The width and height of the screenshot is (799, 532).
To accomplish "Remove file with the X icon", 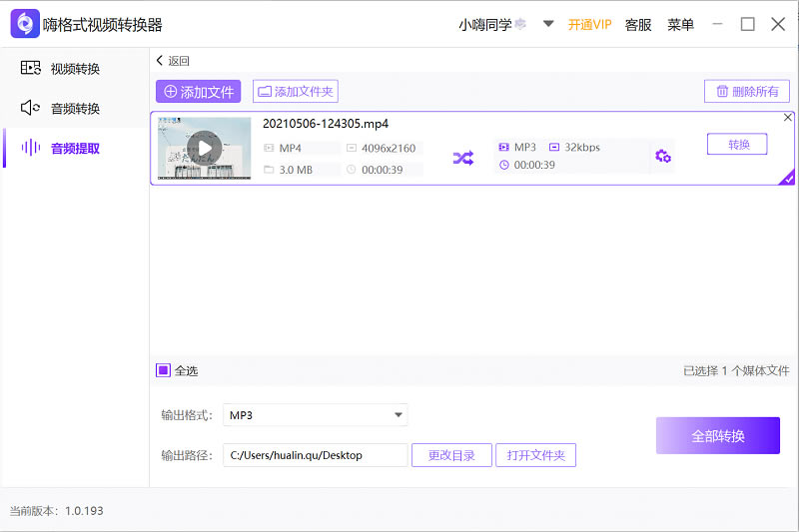I will (788, 118).
